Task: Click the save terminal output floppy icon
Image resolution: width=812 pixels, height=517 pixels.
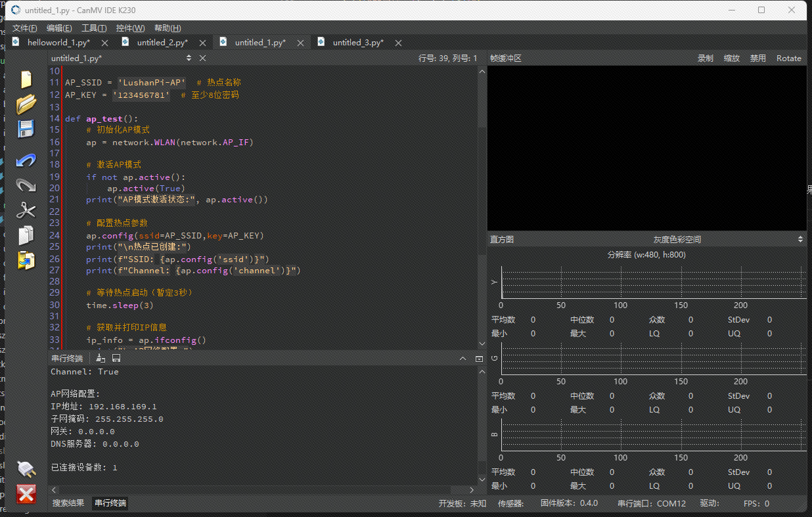Action: click(x=116, y=358)
